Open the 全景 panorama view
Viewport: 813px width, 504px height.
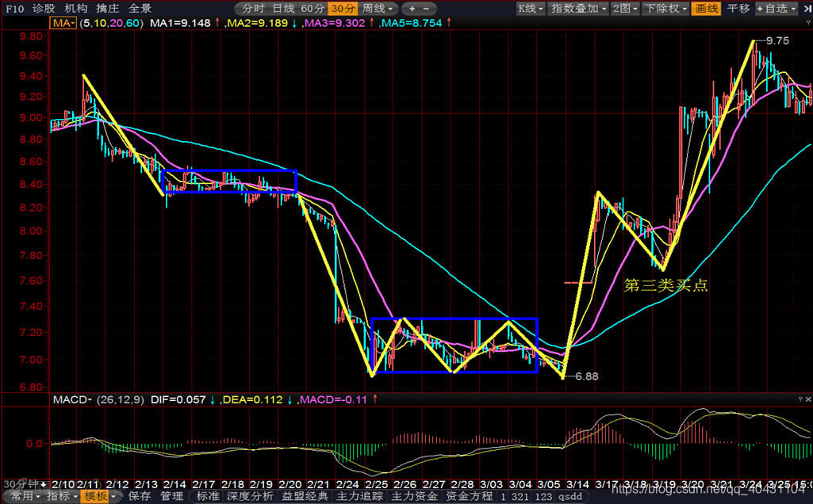point(140,9)
